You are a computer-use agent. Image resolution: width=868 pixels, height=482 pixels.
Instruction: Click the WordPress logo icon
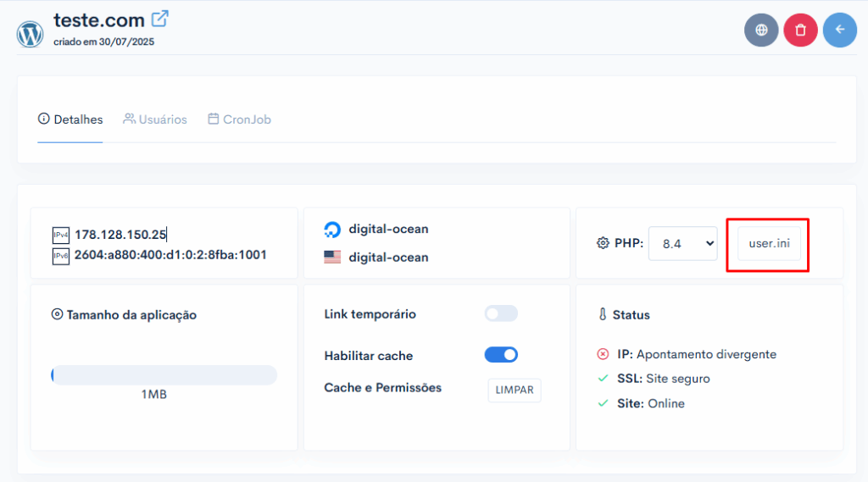click(30, 34)
